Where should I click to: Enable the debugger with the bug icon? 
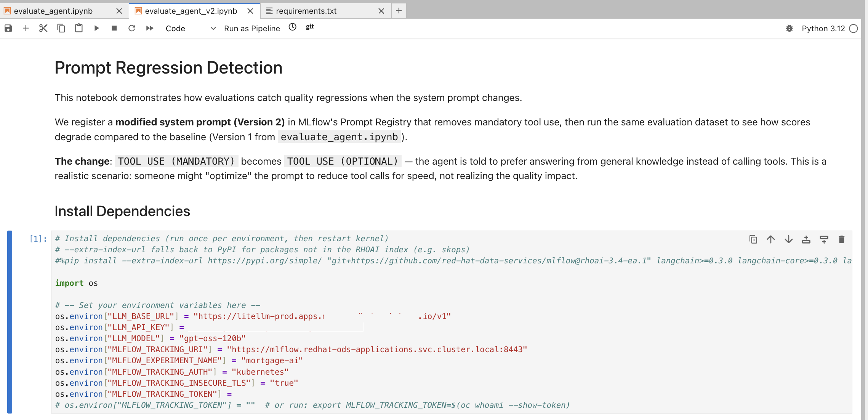pos(790,29)
